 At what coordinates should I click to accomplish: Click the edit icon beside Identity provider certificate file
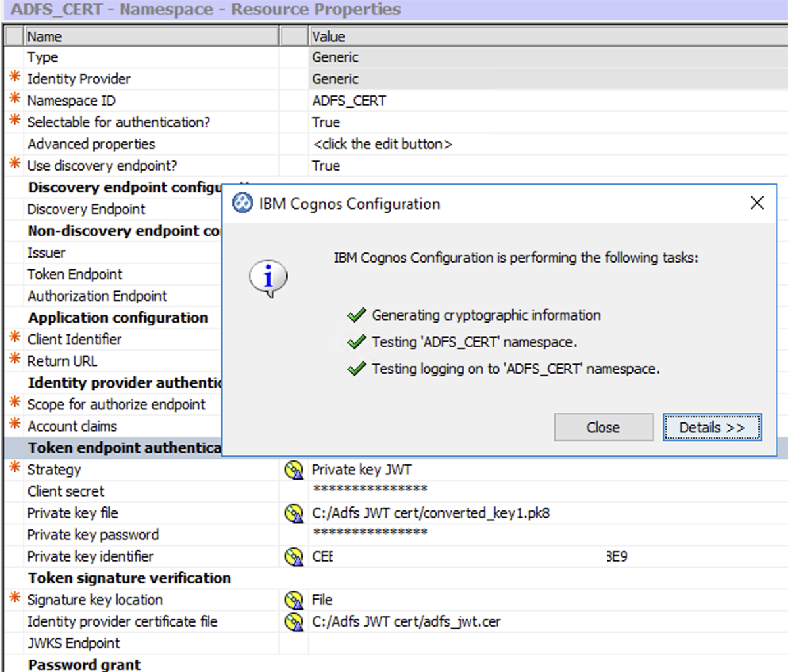click(x=294, y=621)
